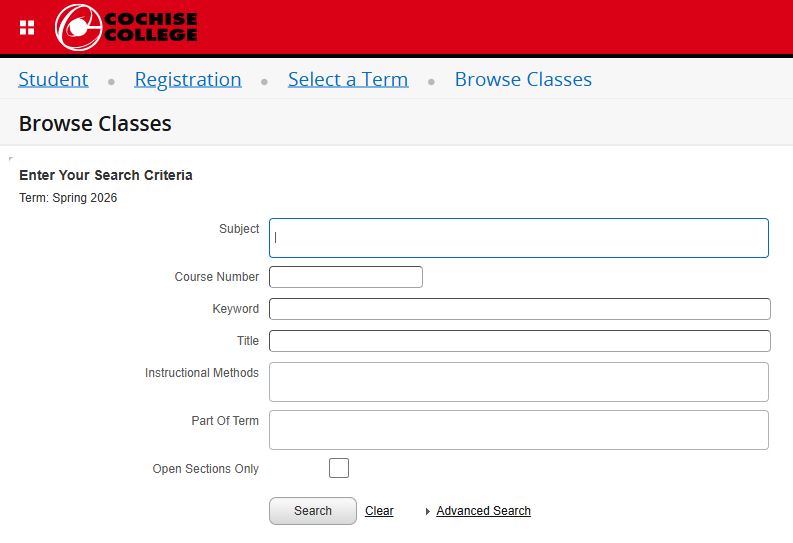Open the Instructional Methods selection box
793x543 pixels.
tap(518, 382)
